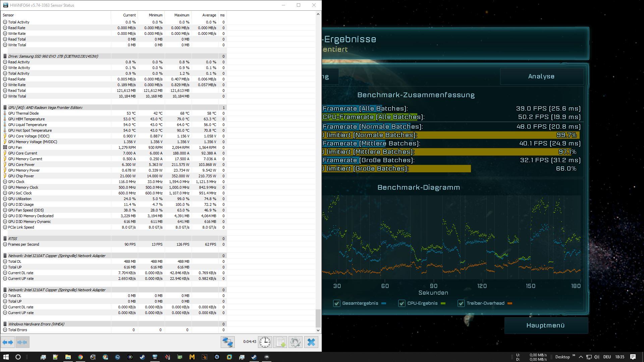Click the sensor list scroll-down arrow
The width and height of the screenshot is (644, 362).
click(x=318, y=330)
